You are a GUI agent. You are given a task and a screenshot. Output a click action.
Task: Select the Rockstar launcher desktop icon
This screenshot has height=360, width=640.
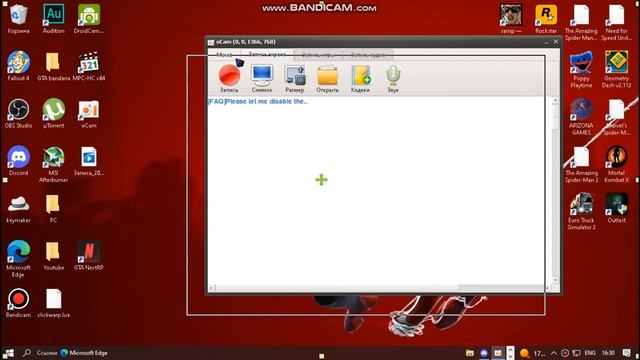pos(546,19)
